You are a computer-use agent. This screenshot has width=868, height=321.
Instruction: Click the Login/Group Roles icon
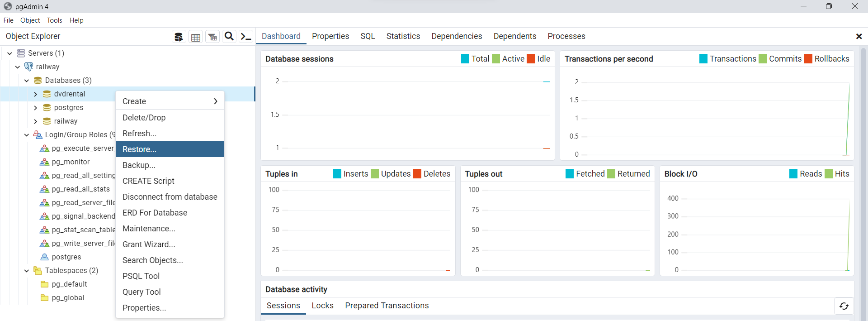pos(38,135)
